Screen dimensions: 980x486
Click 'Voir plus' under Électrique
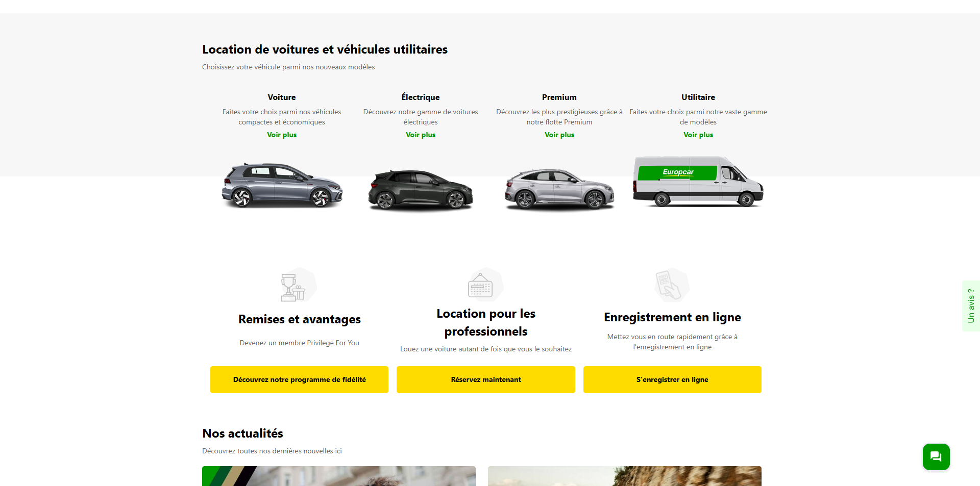421,135
